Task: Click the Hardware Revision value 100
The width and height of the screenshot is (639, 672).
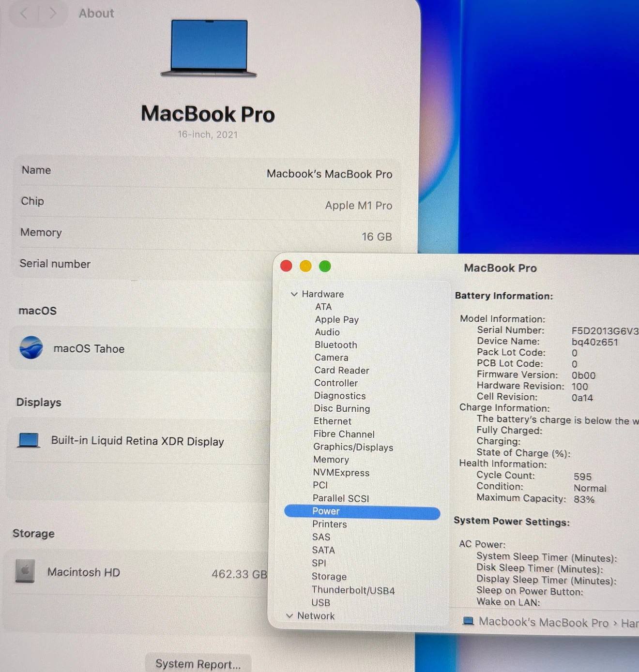Action: click(x=579, y=387)
